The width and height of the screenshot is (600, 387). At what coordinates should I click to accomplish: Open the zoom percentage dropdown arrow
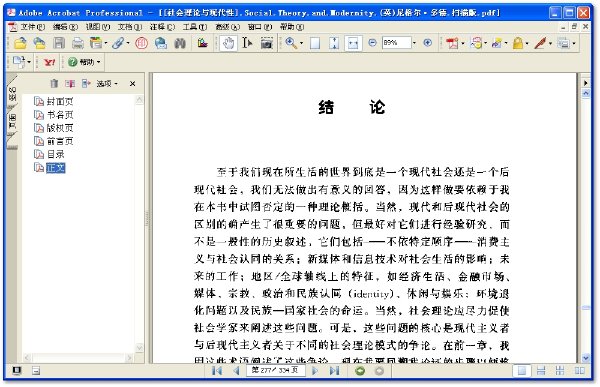tap(414, 43)
